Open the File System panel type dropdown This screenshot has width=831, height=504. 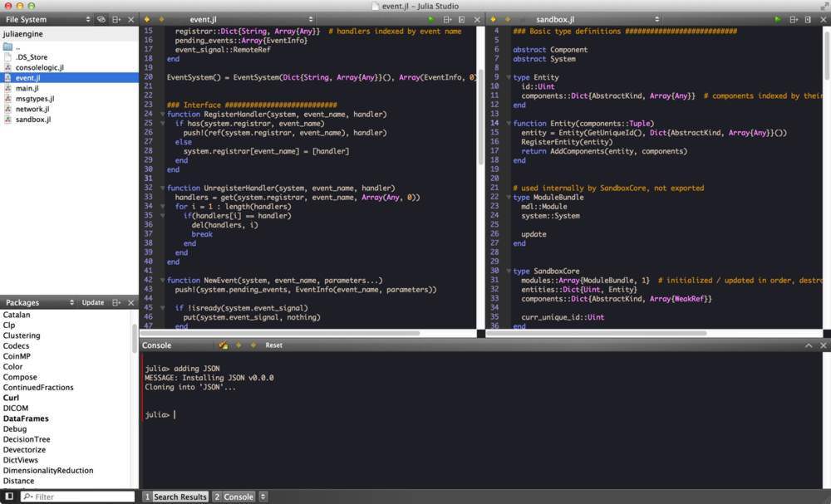click(88, 20)
